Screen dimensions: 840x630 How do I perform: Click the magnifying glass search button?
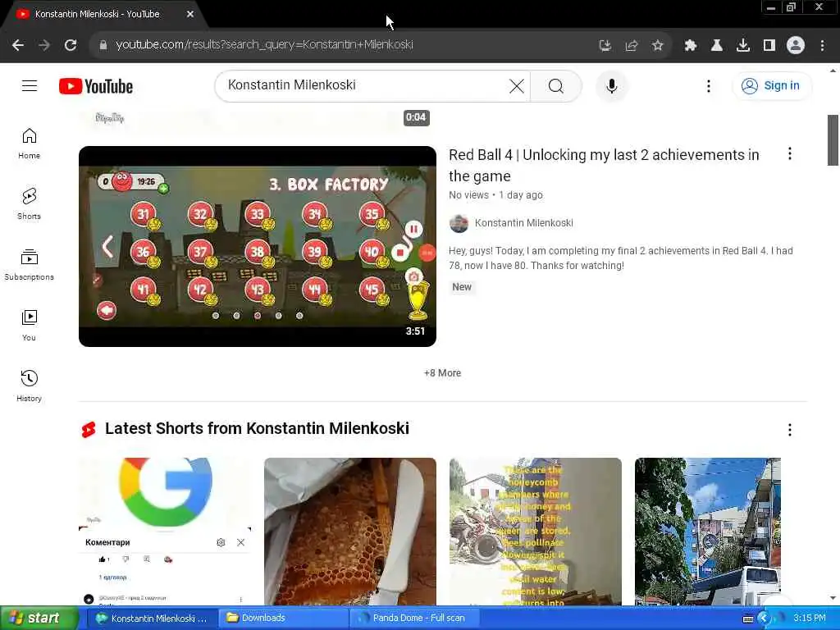pos(556,85)
